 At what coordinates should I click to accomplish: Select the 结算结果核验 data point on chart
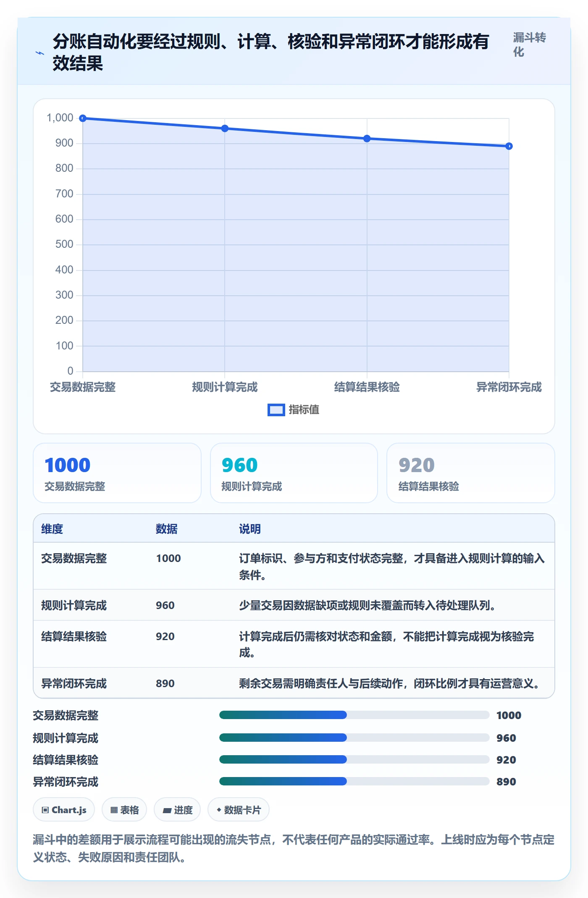click(x=367, y=139)
